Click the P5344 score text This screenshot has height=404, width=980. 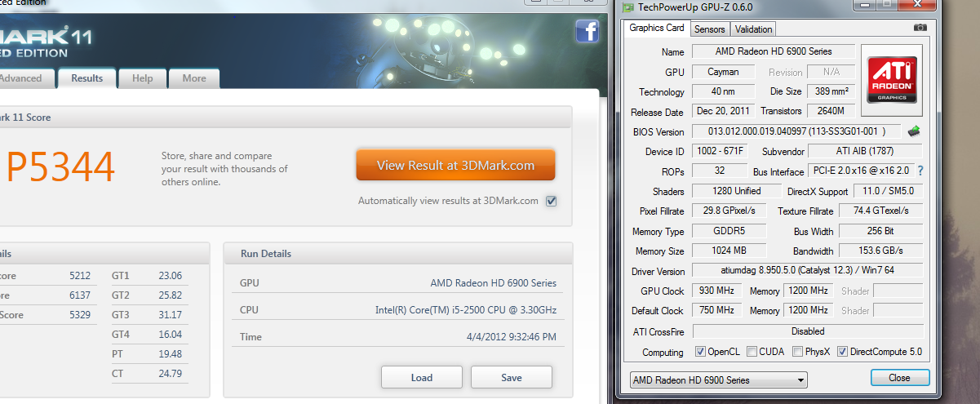(60, 168)
